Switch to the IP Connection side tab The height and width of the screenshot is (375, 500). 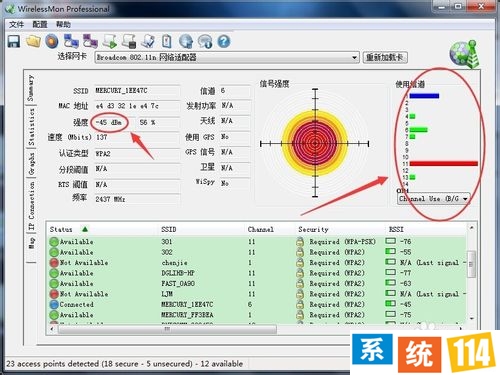[31, 207]
